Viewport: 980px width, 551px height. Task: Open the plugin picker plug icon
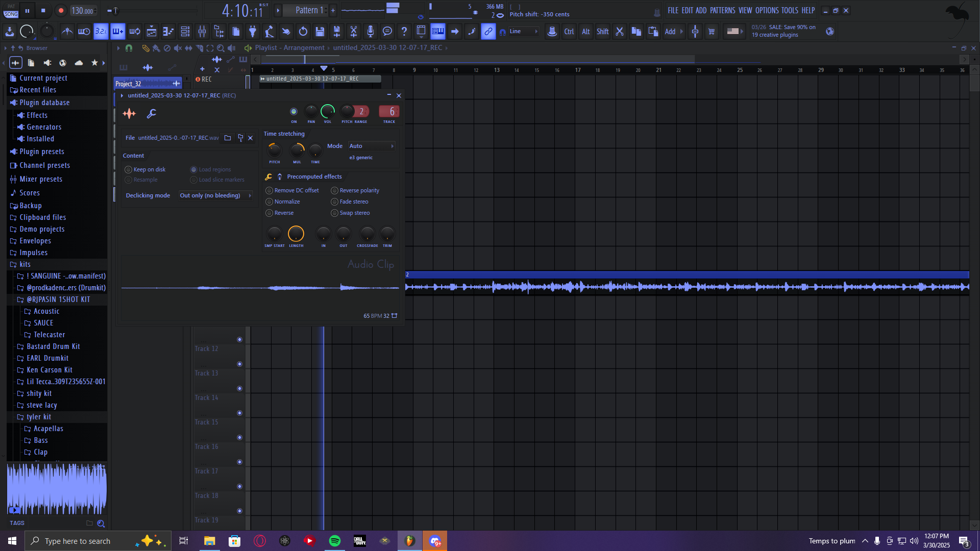pyautogui.click(x=253, y=32)
